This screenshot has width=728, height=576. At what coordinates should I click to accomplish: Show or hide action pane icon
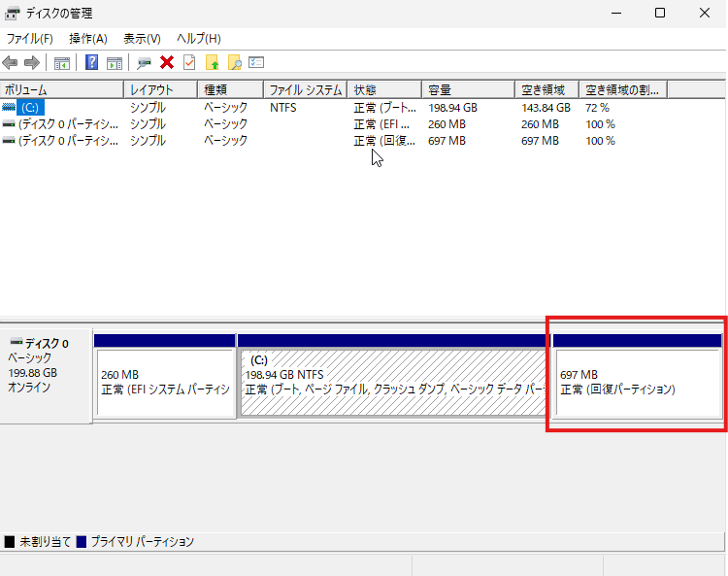pos(115,63)
